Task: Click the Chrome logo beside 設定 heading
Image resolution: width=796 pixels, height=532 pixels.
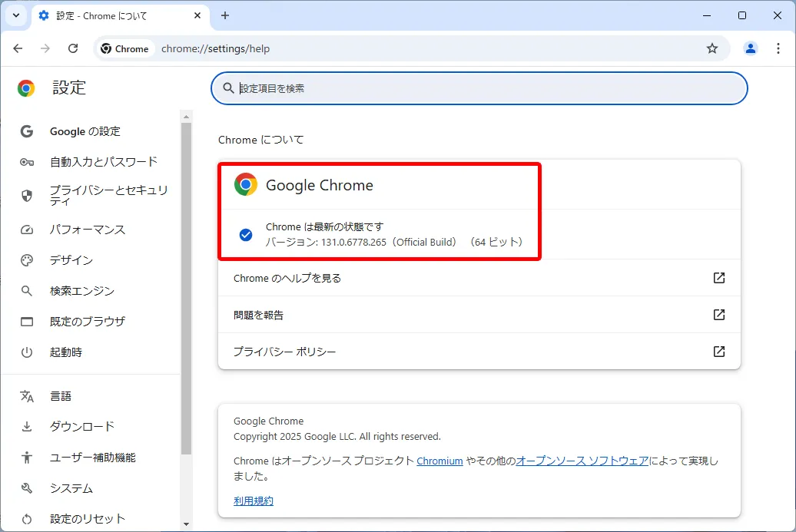Action: (26, 88)
